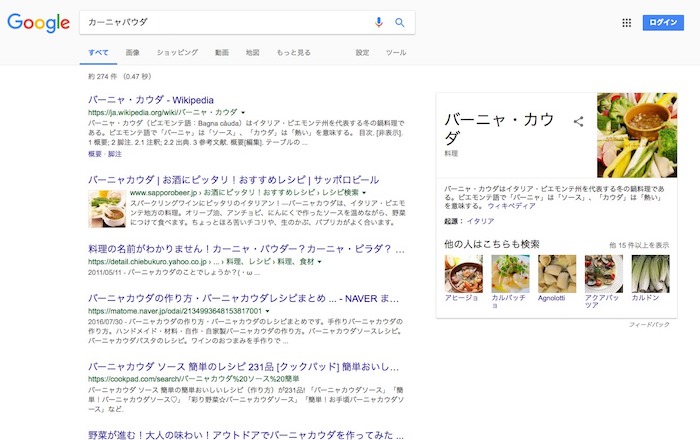Click the blue ログイン button

[x=663, y=22]
